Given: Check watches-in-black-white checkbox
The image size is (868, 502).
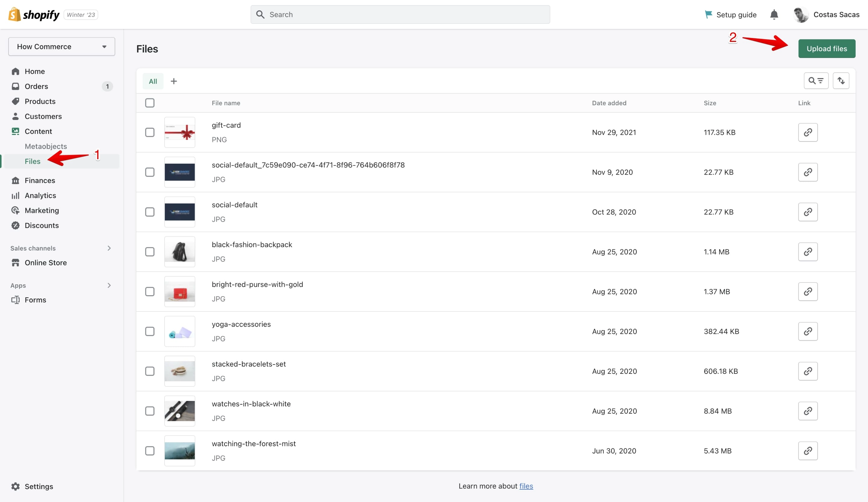Looking at the screenshot, I should tap(150, 411).
